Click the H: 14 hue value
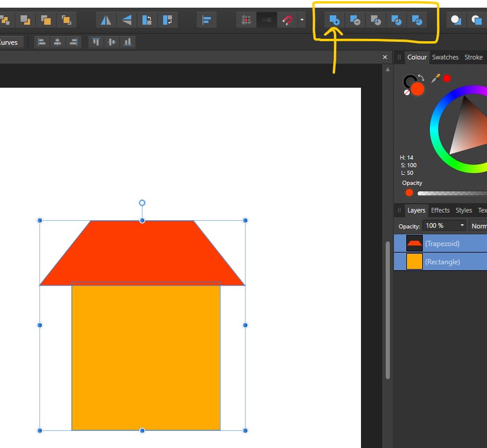487x448 pixels. pyautogui.click(x=406, y=157)
